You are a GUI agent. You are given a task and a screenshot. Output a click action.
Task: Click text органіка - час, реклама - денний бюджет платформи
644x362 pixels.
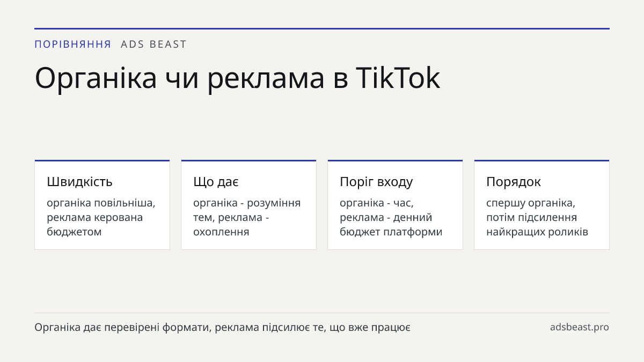coord(391,217)
